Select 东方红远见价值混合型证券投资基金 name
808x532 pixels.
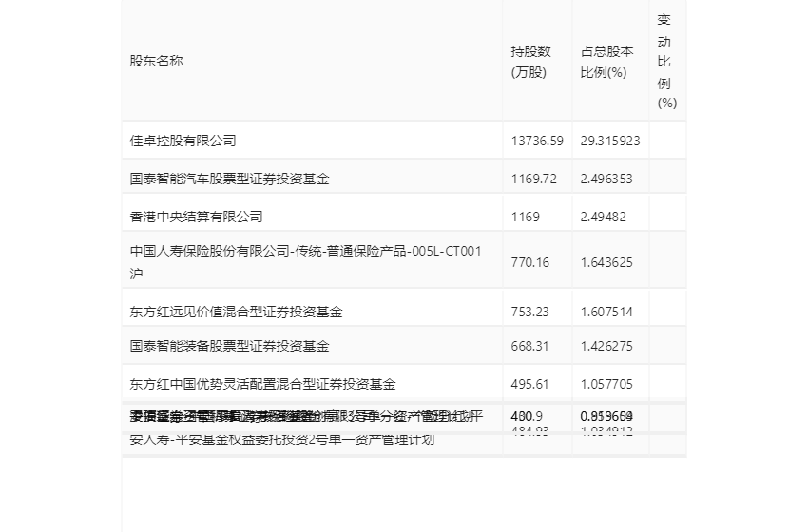(x=236, y=312)
